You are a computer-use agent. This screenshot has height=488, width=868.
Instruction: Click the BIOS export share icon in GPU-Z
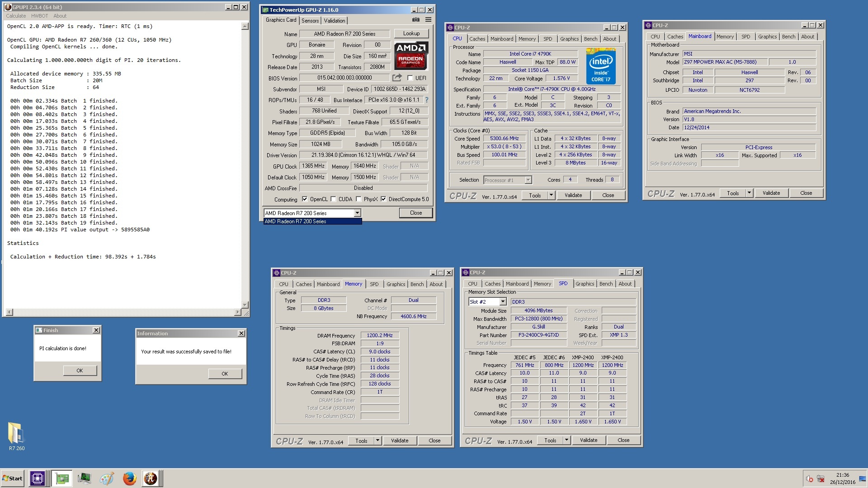point(397,78)
